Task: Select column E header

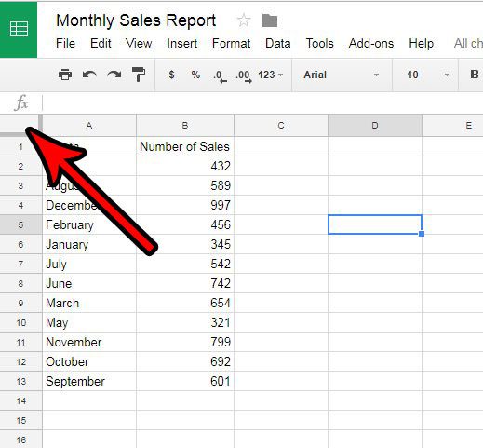Action: [x=452, y=126]
